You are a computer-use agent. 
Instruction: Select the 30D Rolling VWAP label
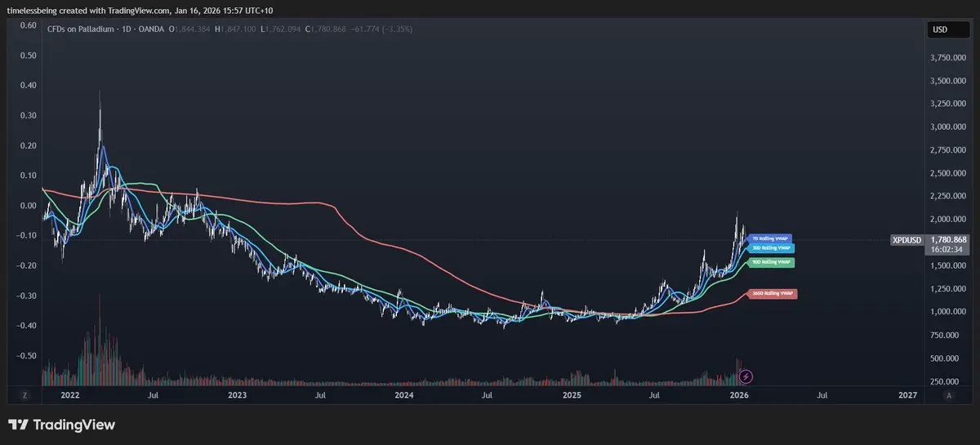[770, 247]
